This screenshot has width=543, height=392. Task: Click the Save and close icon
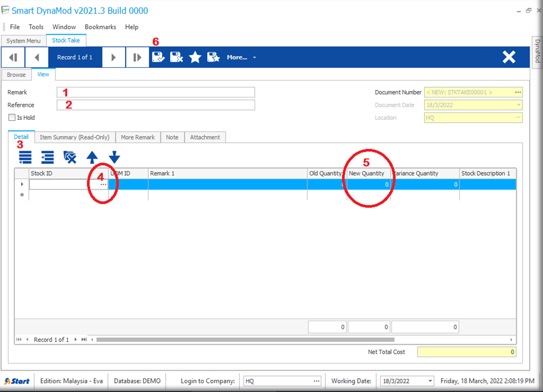[176, 57]
